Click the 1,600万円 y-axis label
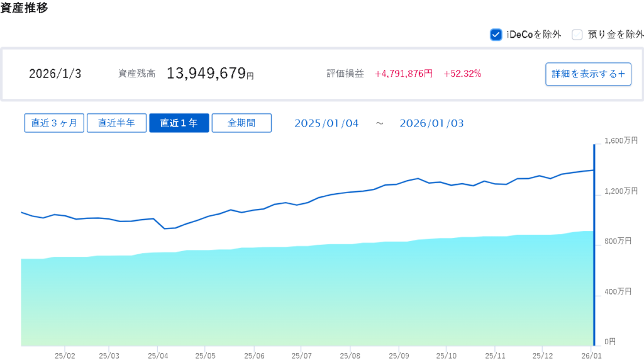This screenshot has width=644, height=360. pyautogui.click(x=621, y=140)
